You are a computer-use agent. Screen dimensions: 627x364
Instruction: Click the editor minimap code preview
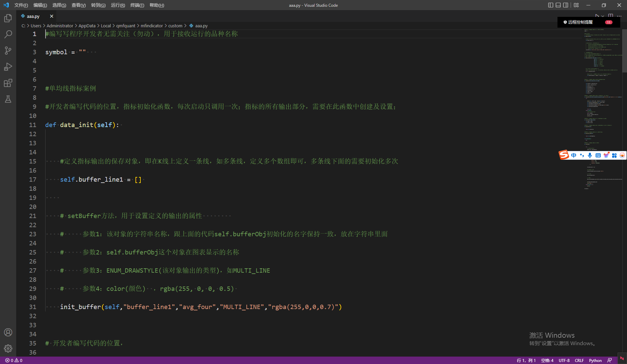pos(603,110)
